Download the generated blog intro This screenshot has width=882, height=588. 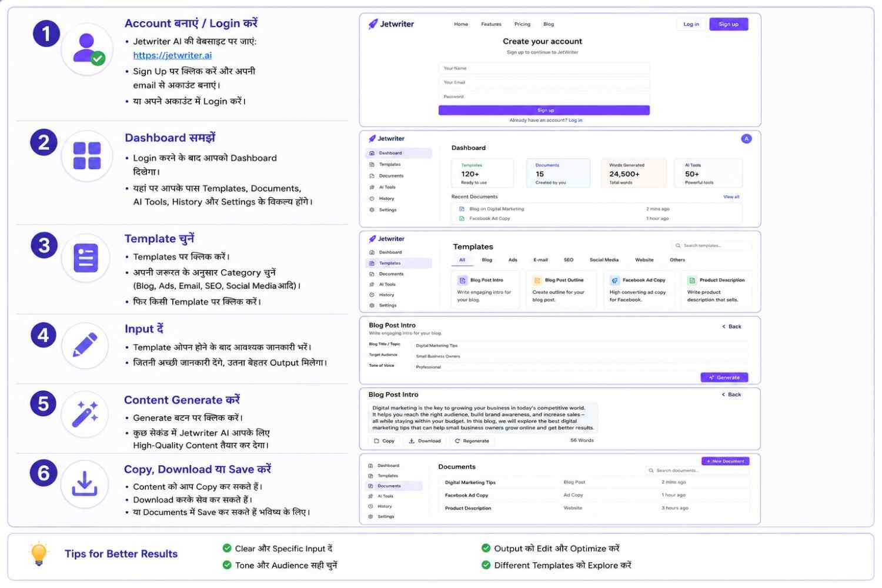coord(425,441)
